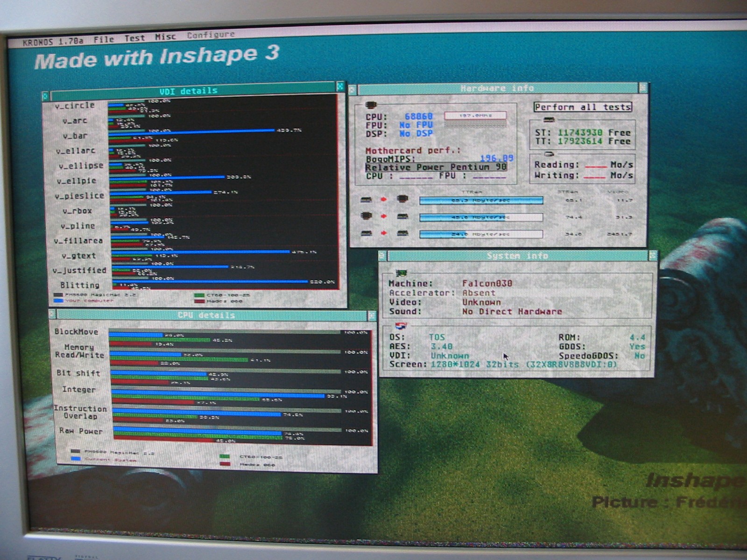
Task: Click the green CT60 legend swatch in CPU details
Action: pos(225,457)
